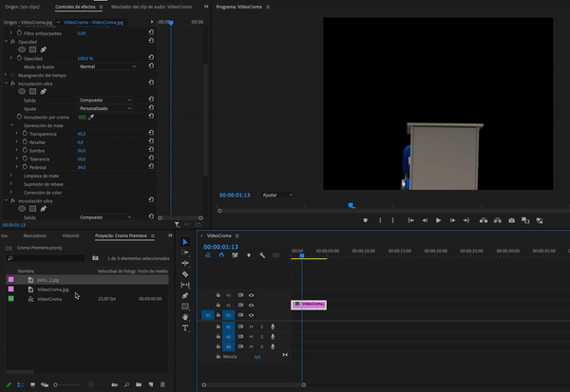Select the Razor tool
Viewport: 570px width, 392px height.
pos(185,273)
